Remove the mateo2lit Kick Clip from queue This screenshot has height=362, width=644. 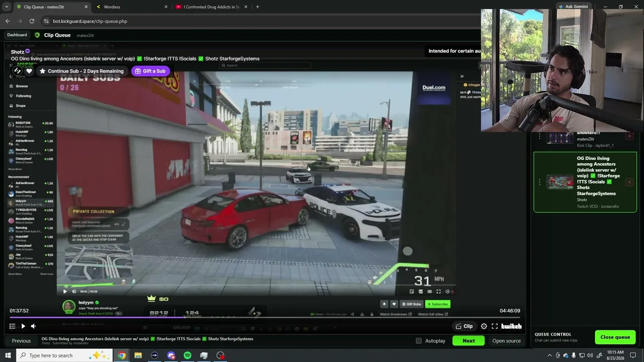pyautogui.click(x=629, y=136)
